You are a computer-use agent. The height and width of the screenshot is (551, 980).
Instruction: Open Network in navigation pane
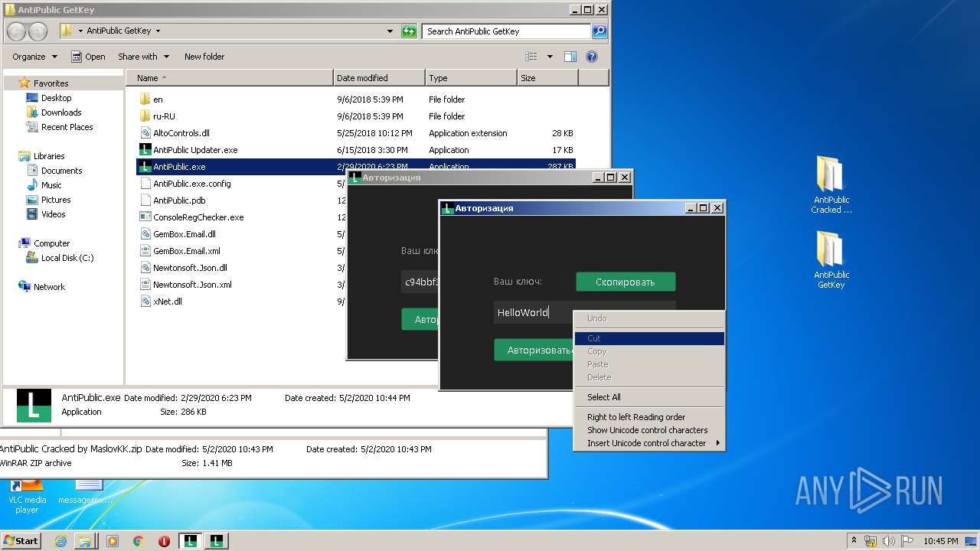point(49,287)
